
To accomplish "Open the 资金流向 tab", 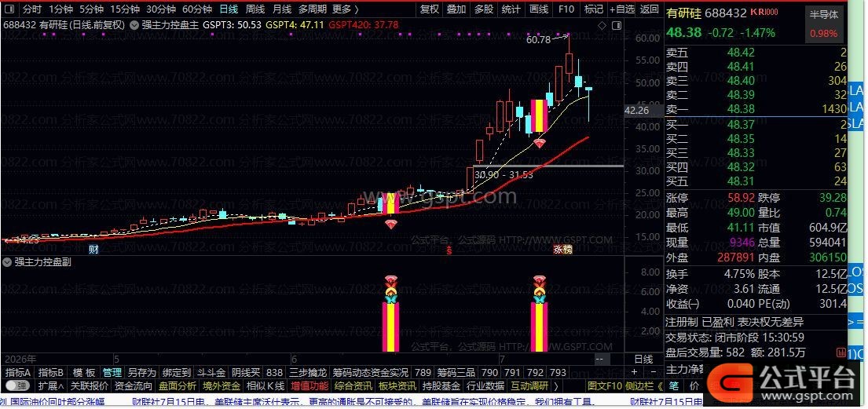I will coord(133,385).
